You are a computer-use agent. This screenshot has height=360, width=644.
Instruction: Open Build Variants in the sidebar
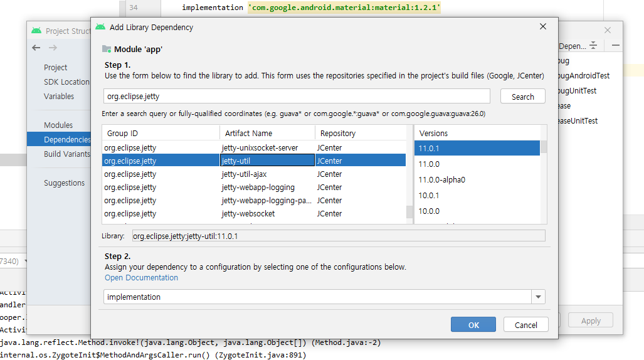click(x=67, y=154)
